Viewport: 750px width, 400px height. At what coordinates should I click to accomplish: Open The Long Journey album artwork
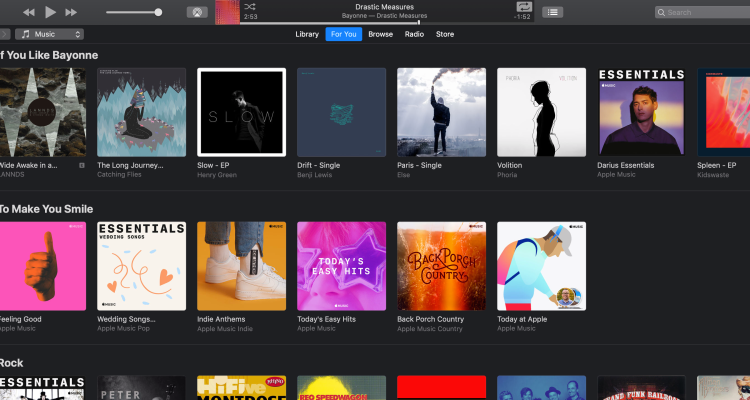[x=142, y=112]
